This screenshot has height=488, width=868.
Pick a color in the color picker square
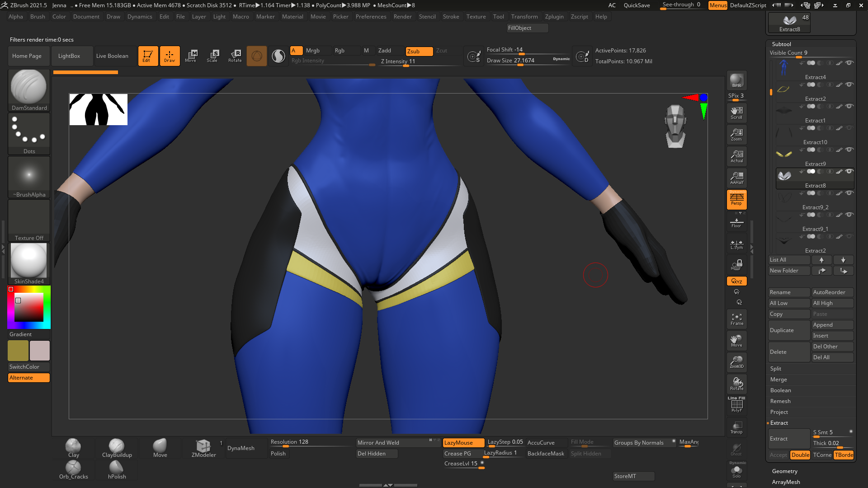click(29, 307)
